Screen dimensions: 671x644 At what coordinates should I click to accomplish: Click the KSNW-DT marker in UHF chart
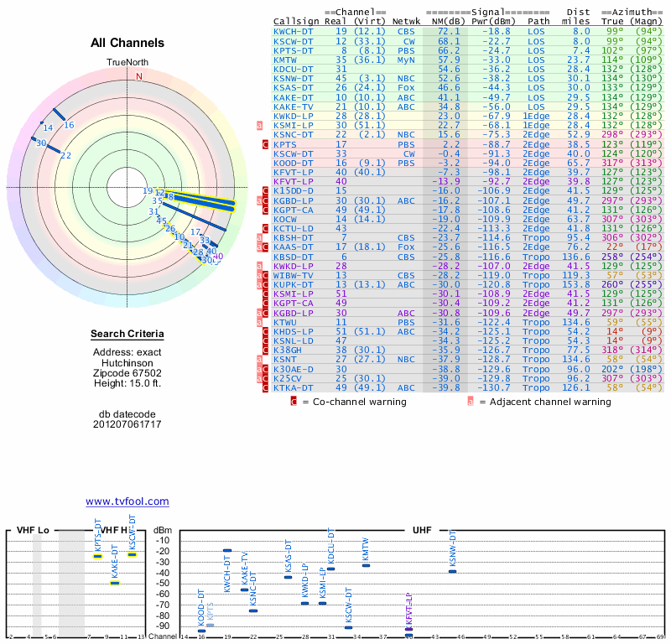point(453,570)
